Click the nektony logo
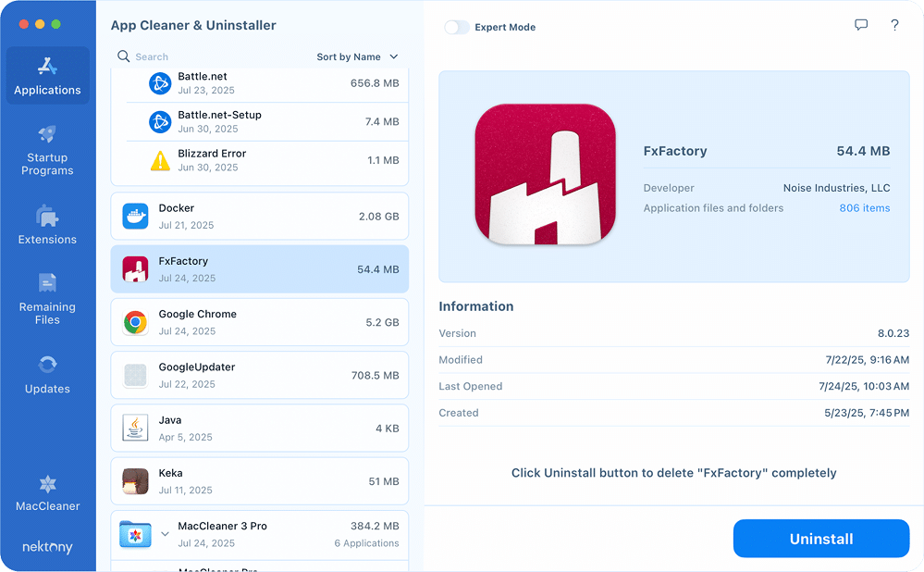The image size is (924, 572). 48,547
